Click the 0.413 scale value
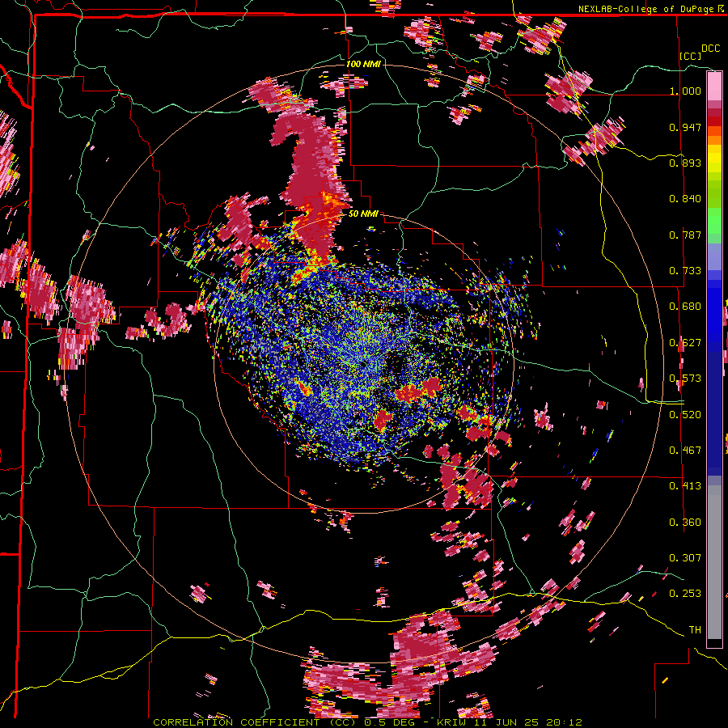The image size is (728, 728). 685,486
